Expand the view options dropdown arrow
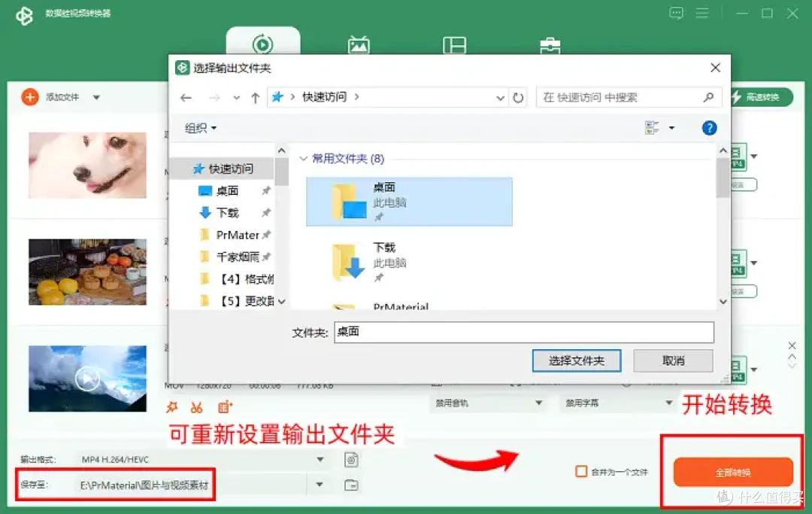Screen dimensions: 812x514 [x=671, y=128]
